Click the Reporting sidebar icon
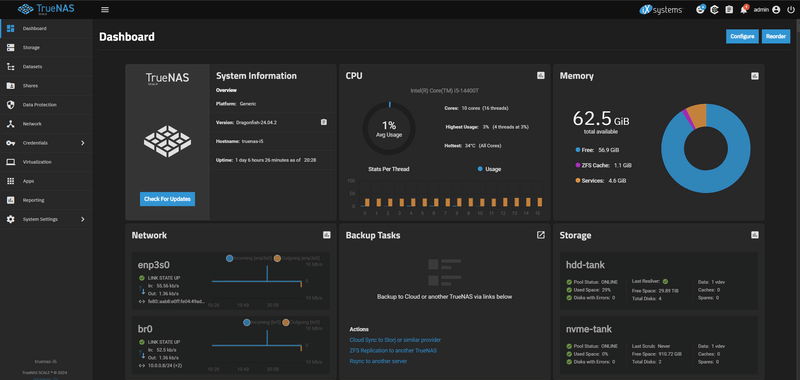The width and height of the screenshot is (800, 380). [11, 200]
